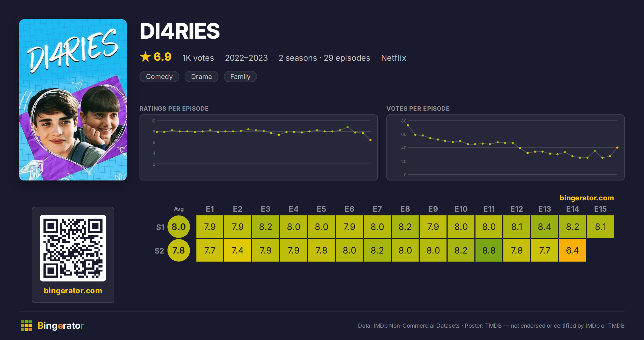Screen dimensions: 644x340
Task: Select S2 E11 green 8.8 cell
Action: (x=489, y=250)
